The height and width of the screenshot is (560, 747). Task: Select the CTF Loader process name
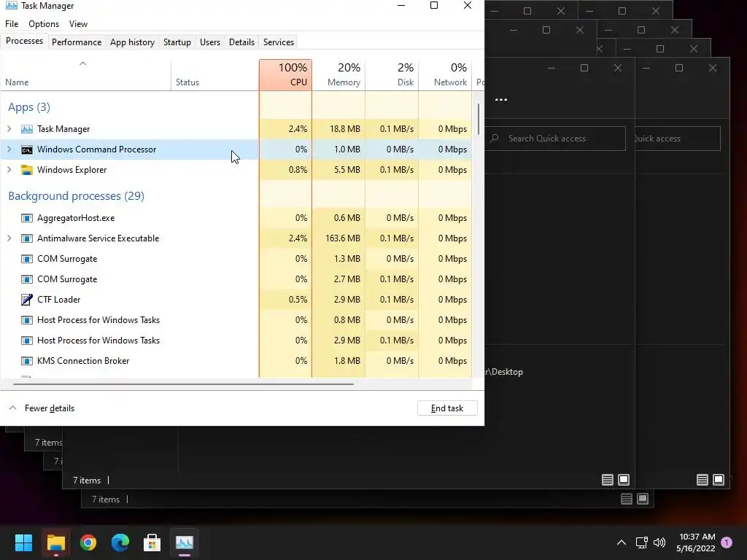(x=58, y=300)
